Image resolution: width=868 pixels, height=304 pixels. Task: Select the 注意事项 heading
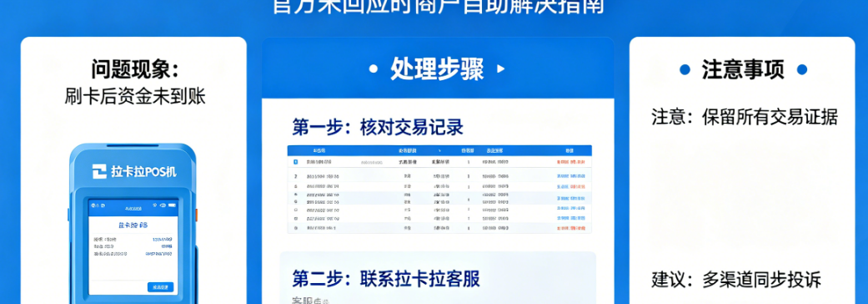click(x=743, y=70)
